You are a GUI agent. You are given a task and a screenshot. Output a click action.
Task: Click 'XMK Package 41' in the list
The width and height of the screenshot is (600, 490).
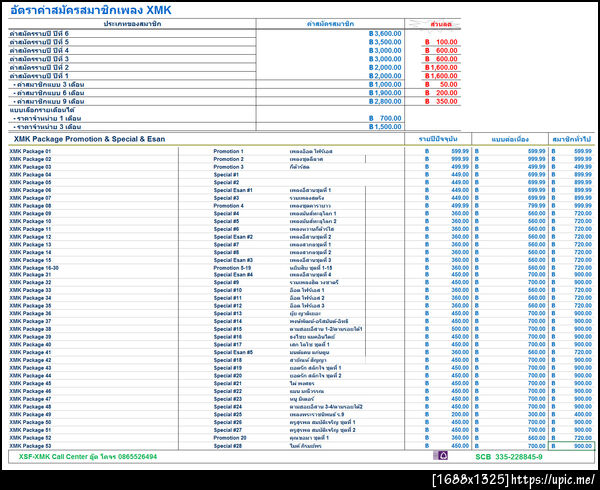tap(30, 352)
